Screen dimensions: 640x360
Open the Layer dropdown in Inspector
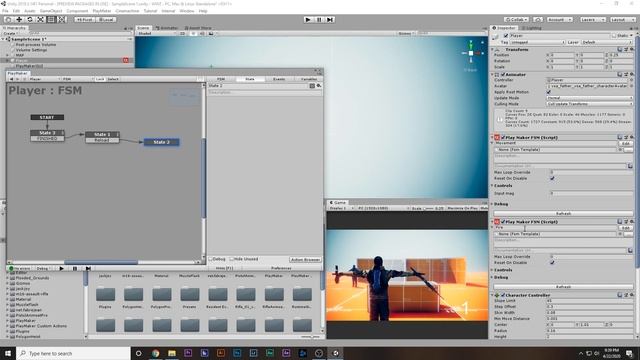coord(606,42)
